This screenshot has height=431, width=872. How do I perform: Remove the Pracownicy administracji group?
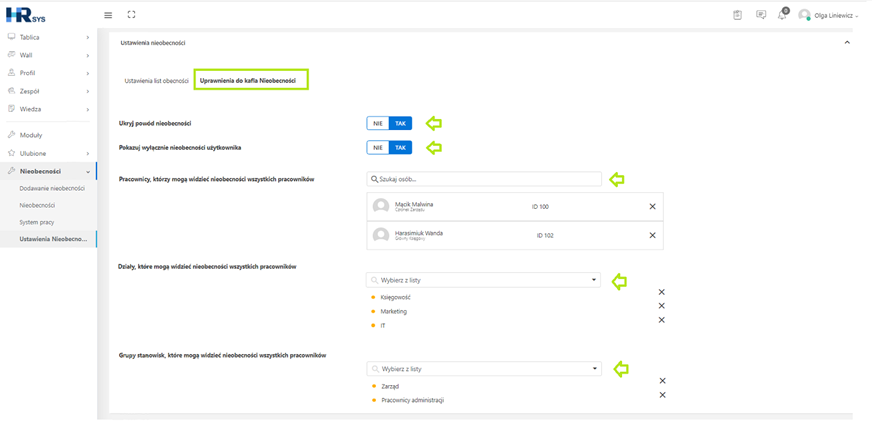(662, 395)
